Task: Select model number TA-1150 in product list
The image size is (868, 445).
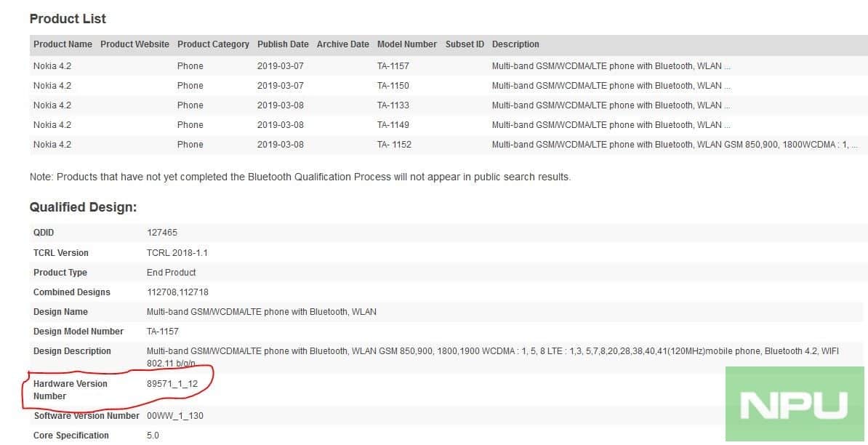Action: 393,86
